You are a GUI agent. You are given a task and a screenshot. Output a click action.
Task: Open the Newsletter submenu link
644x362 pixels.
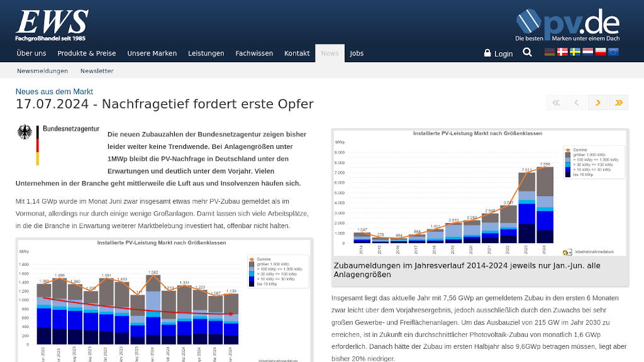point(97,70)
